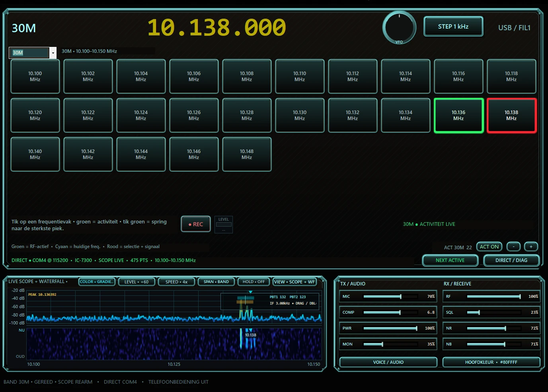The image size is (548, 392).
Task: Tune to the 10.148 MHz tile
Action: click(247, 154)
